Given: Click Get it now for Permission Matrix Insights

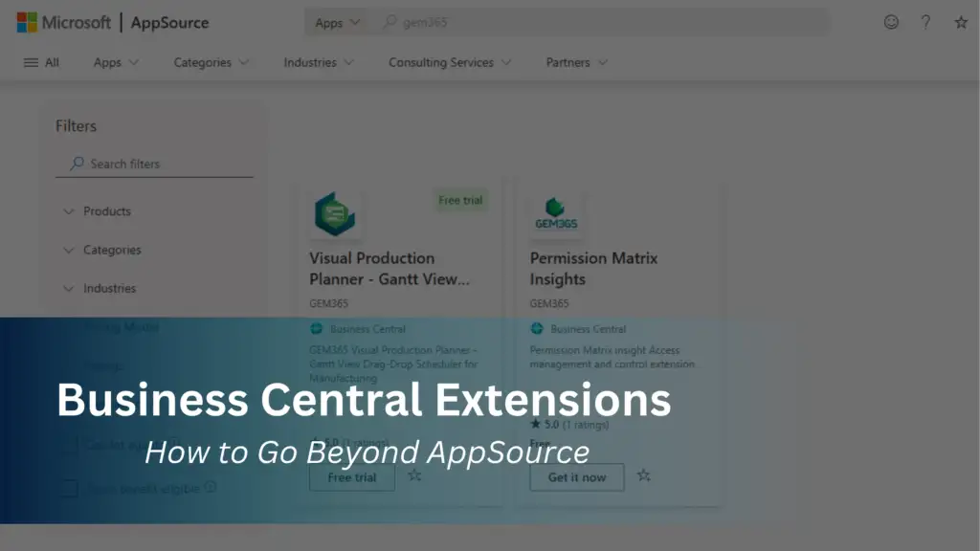Looking at the screenshot, I should 576,476.
